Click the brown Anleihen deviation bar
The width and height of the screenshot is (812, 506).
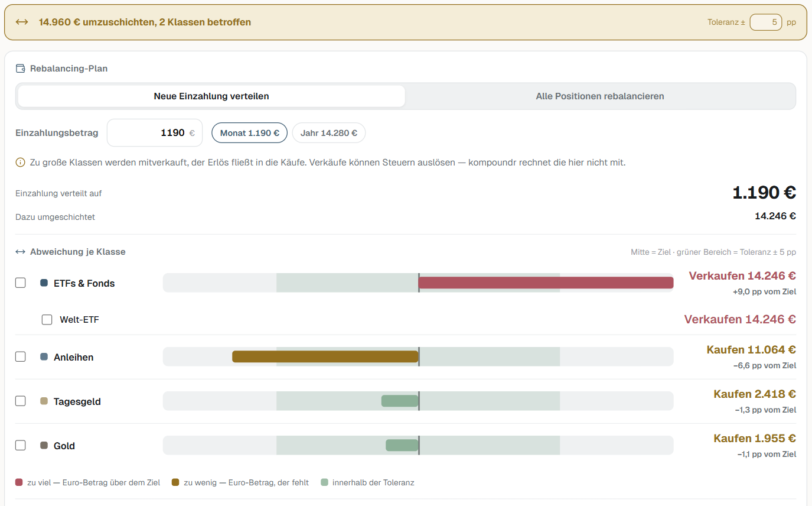(x=325, y=356)
